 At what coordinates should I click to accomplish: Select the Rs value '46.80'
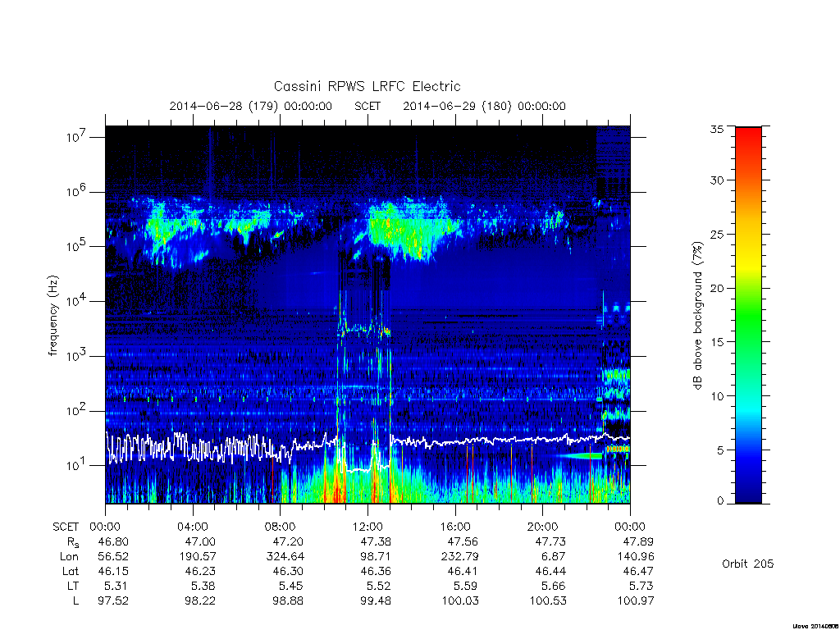[x=113, y=541]
